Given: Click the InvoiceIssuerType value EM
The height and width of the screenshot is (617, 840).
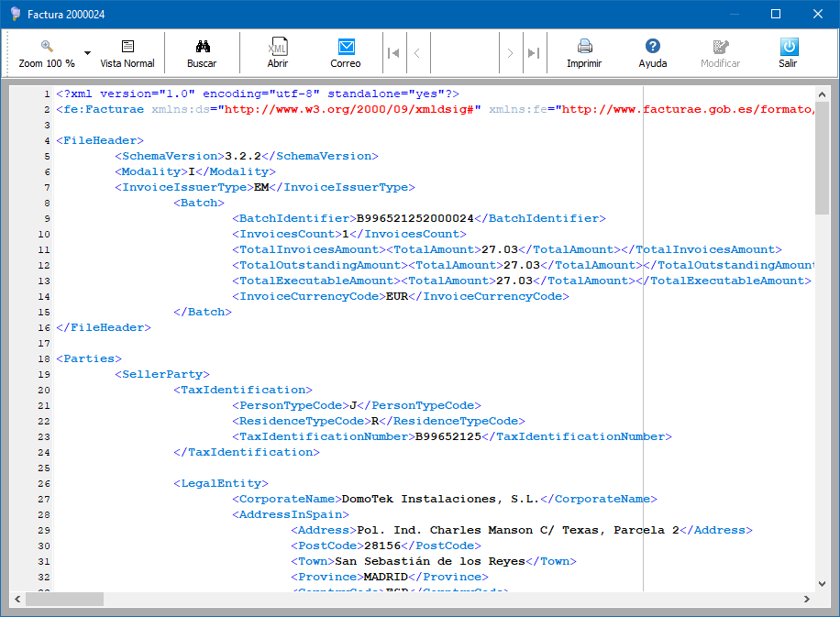Looking at the screenshot, I should pos(261,187).
